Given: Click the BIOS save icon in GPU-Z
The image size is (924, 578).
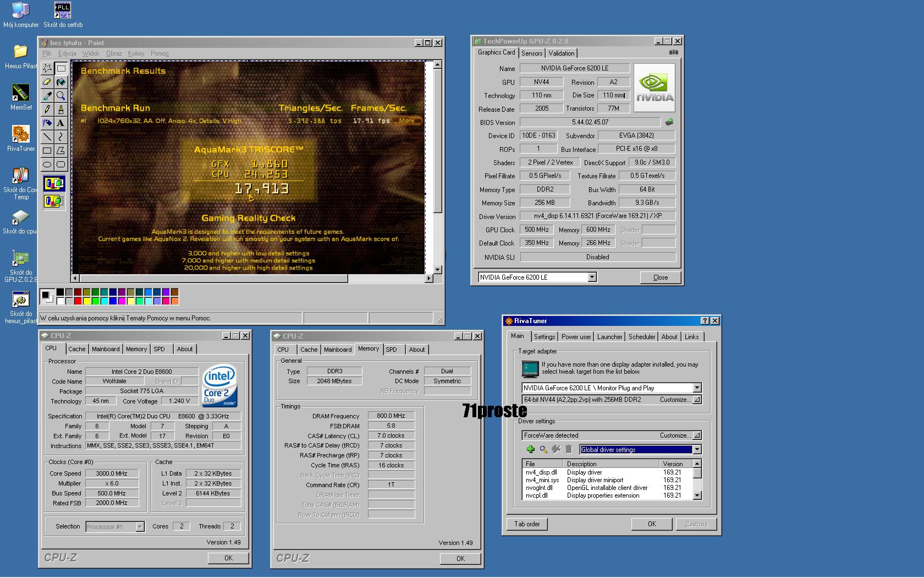Looking at the screenshot, I should click(x=669, y=122).
